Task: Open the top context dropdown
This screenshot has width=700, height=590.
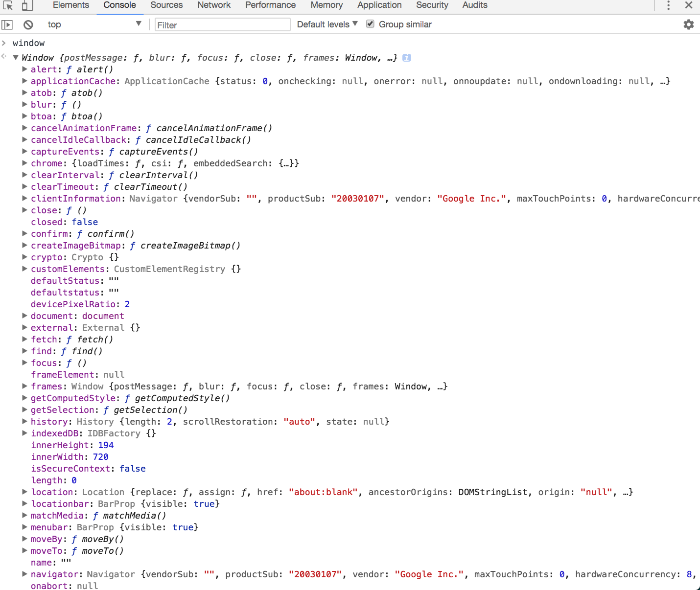Action: [x=94, y=24]
